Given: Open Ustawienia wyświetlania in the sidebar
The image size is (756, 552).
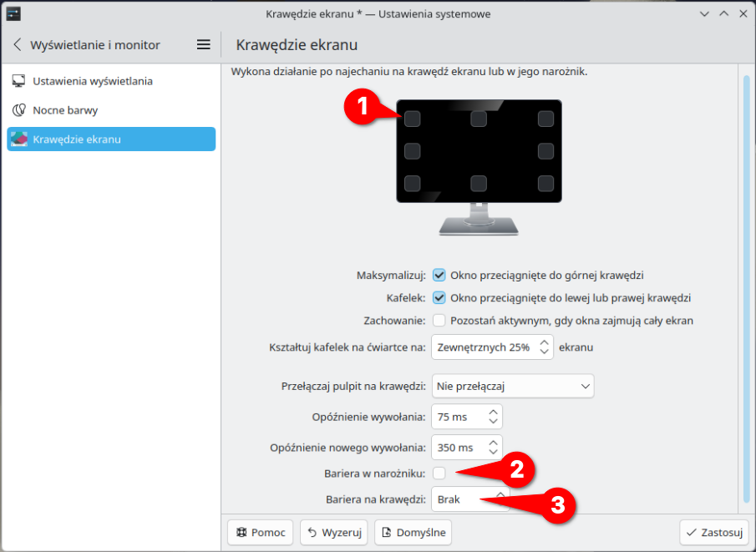Looking at the screenshot, I should tap(92, 82).
